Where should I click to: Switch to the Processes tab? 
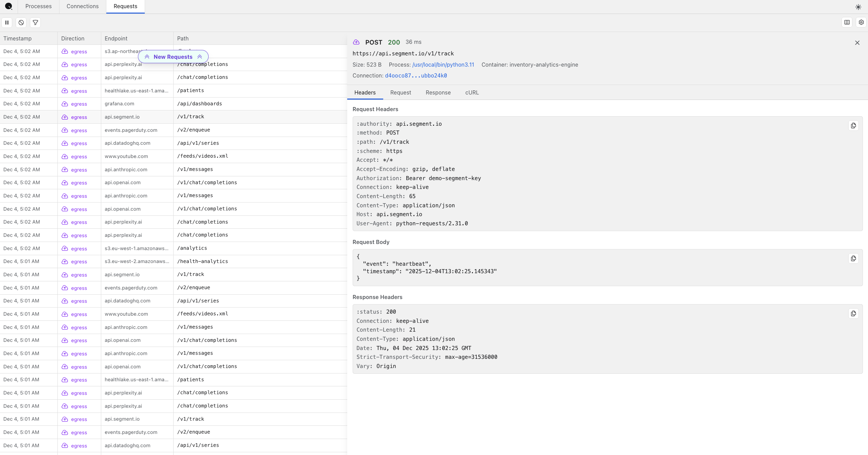38,6
